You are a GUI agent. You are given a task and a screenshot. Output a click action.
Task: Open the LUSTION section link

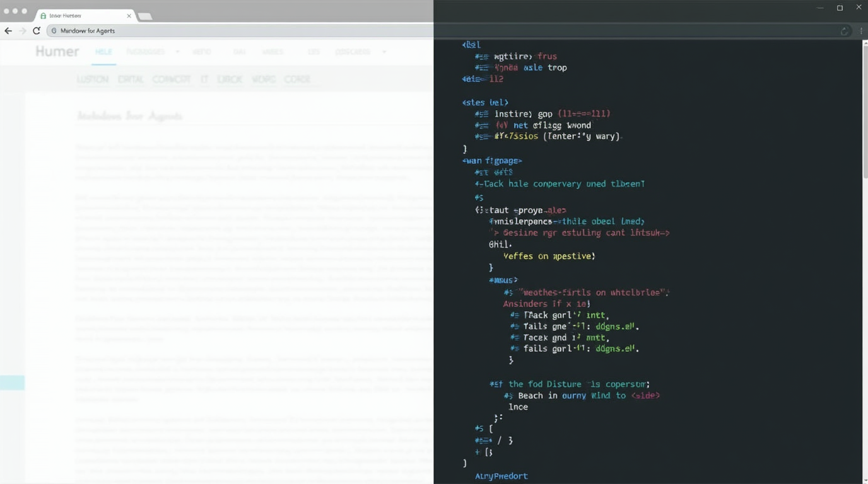coord(92,79)
